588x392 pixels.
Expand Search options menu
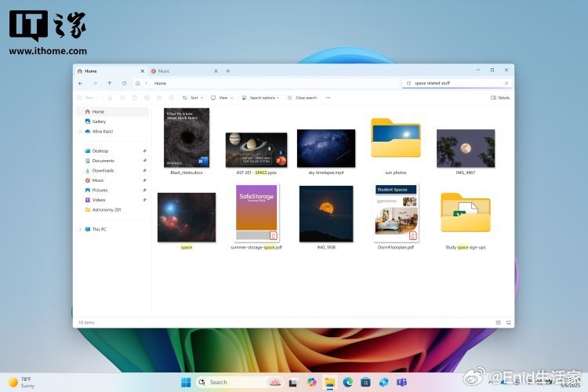(260, 97)
